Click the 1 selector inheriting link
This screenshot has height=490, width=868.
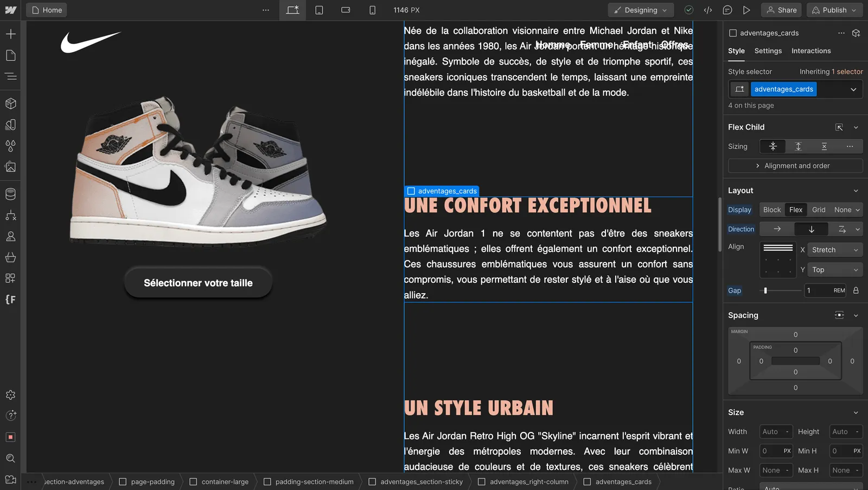point(847,72)
